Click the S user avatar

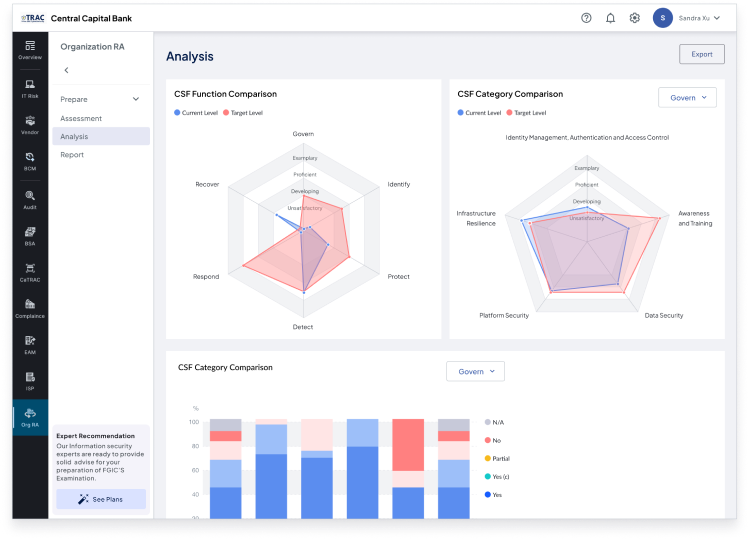[663, 18]
